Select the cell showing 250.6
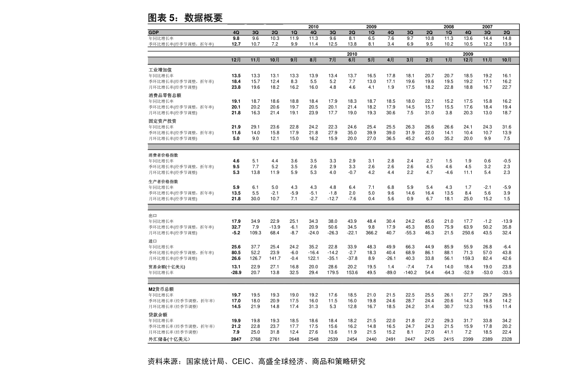 point(468,233)
